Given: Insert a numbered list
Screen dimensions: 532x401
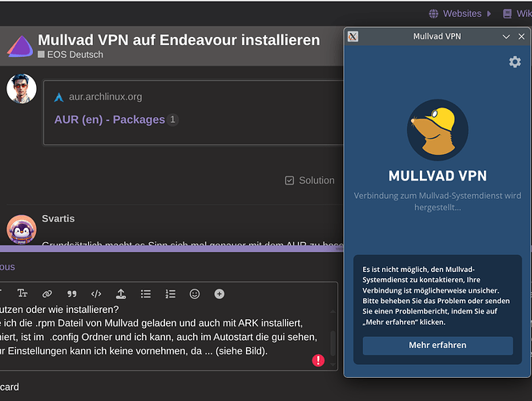Looking at the screenshot, I should (x=170, y=294).
